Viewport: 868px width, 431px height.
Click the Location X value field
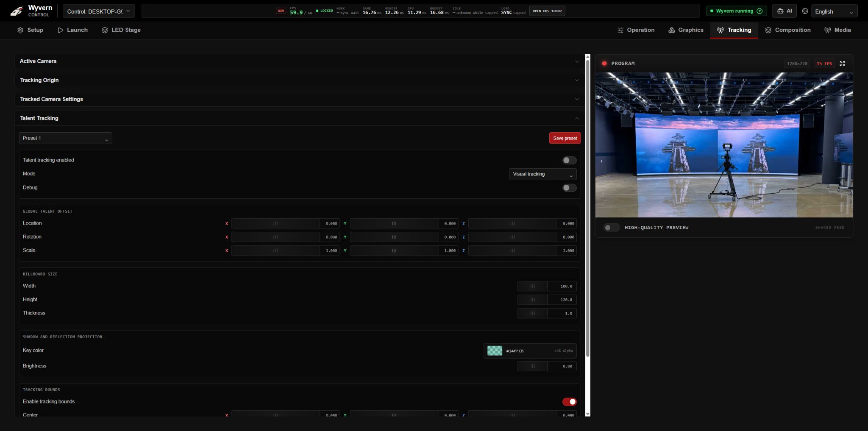330,224
